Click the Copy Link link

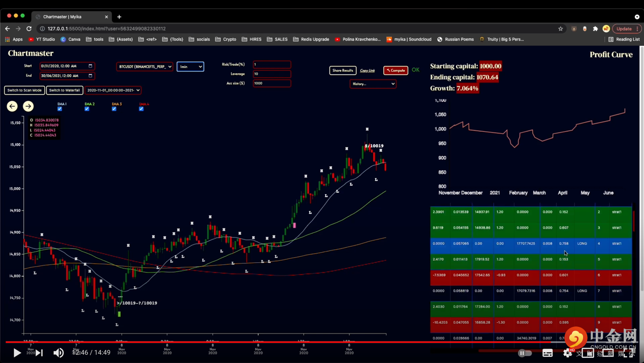coord(367,71)
